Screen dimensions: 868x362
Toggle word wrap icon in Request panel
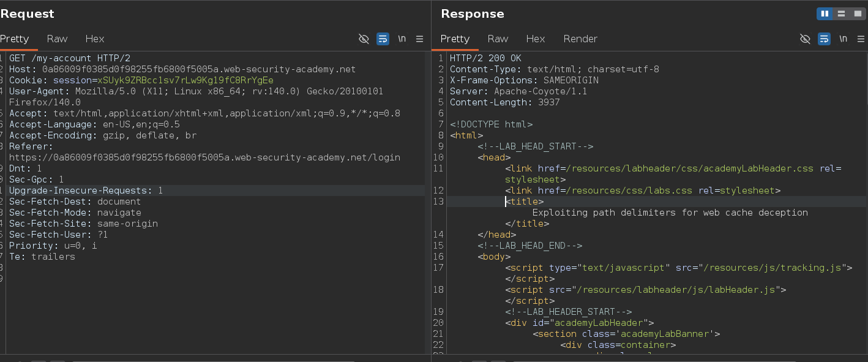[383, 39]
